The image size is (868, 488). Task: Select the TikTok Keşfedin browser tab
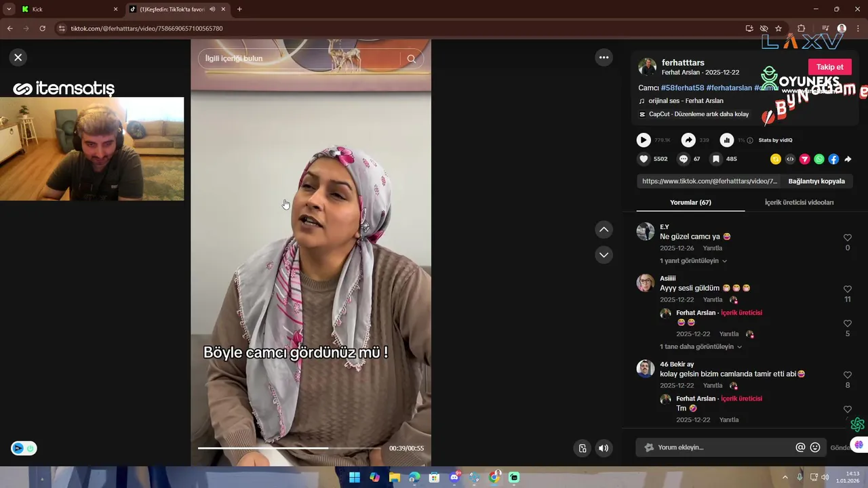pyautogui.click(x=171, y=9)
